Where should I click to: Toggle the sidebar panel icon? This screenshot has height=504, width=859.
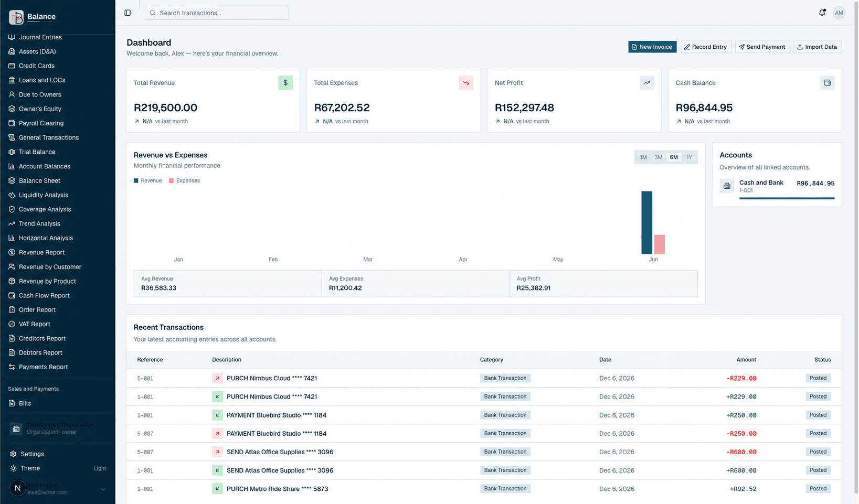(x=128, y=13)
